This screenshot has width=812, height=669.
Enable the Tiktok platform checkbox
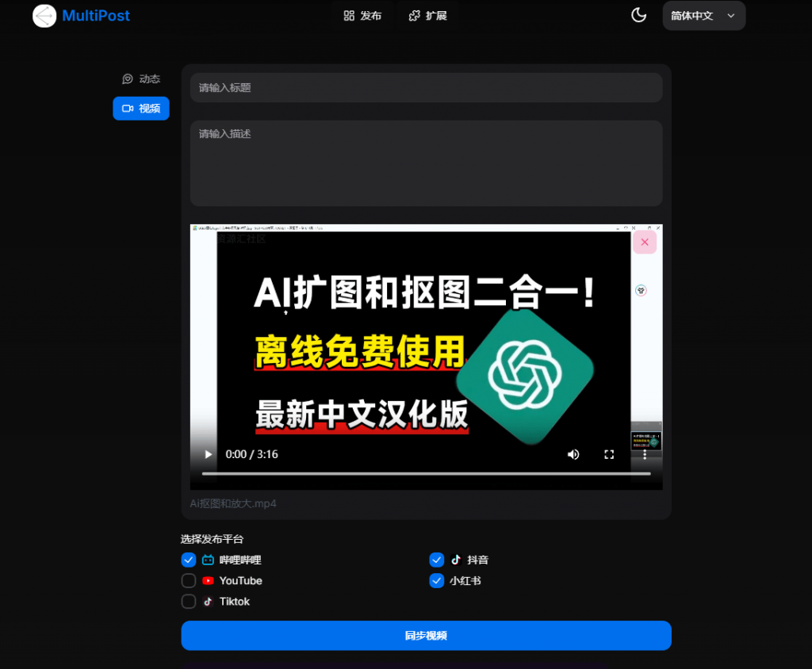(189, 602)
